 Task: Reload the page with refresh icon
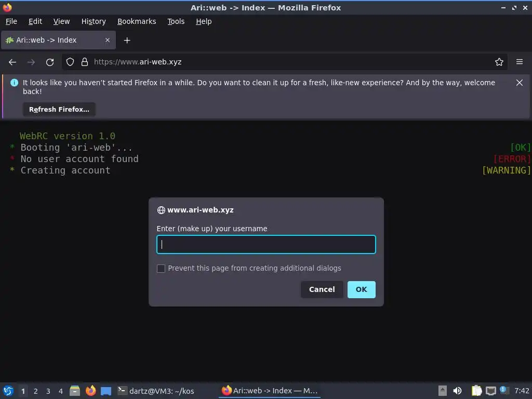[50, 62]
